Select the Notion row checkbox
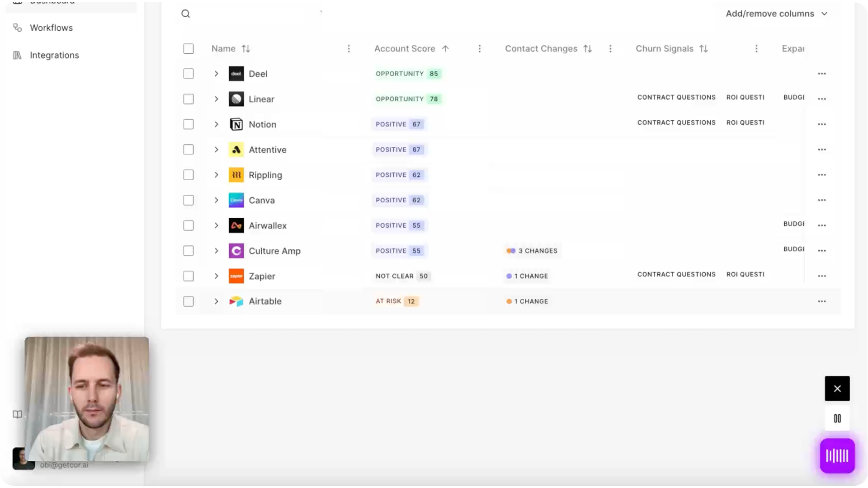Screen dimensions: 868x488 (188, 124)
